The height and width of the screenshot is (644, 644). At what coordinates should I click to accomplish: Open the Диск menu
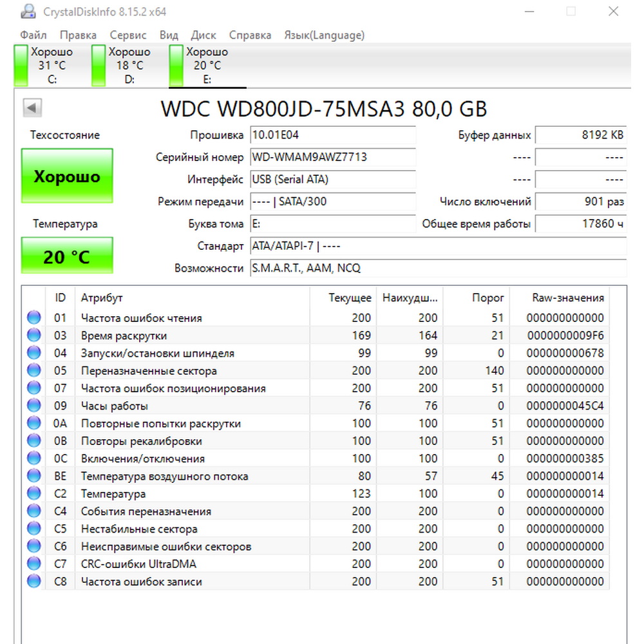pos(204,35)
